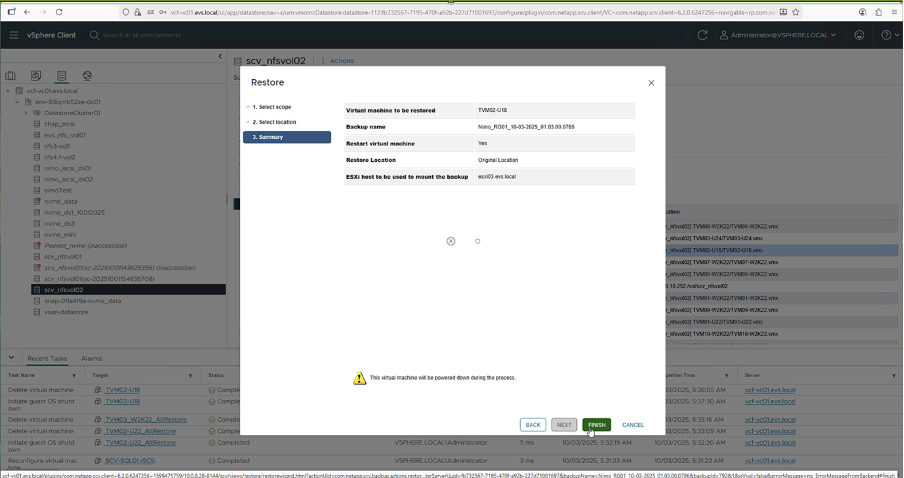Switch to Networking inventory icon

click(87, 76)
